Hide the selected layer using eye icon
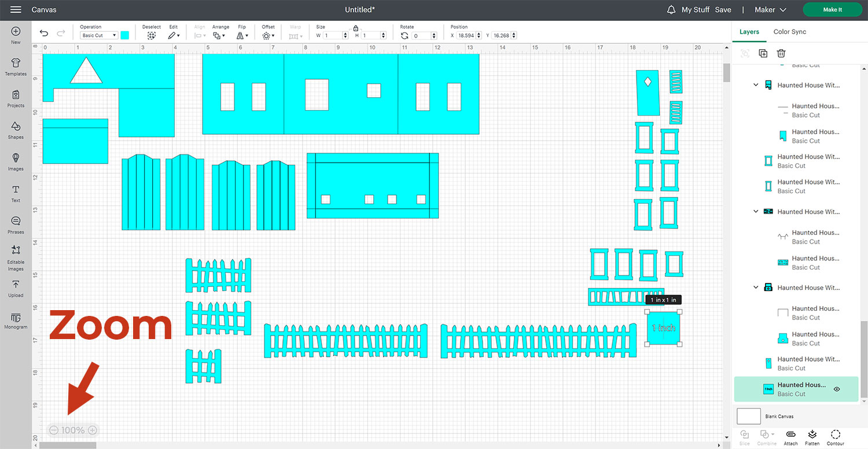The height and width of the screenshot is (449, 868). pos(837,389)
